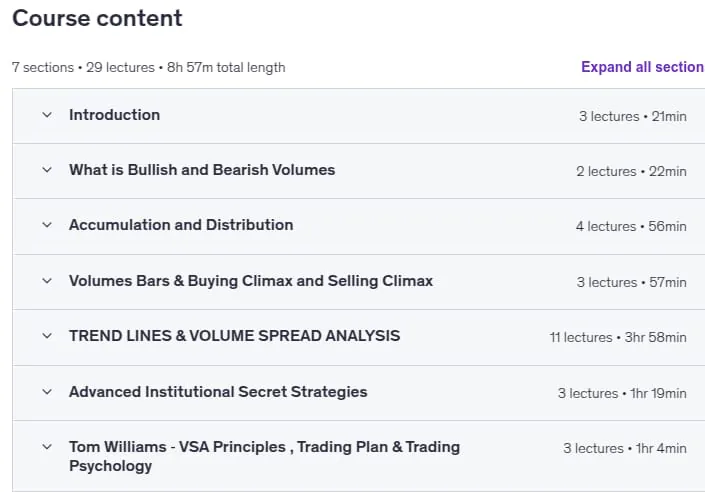Image resolution: width=705 pixels, height=492 pixels.
Task: Click Advanced Institutional Secret Strategies title
Action: tap(218, 392)
